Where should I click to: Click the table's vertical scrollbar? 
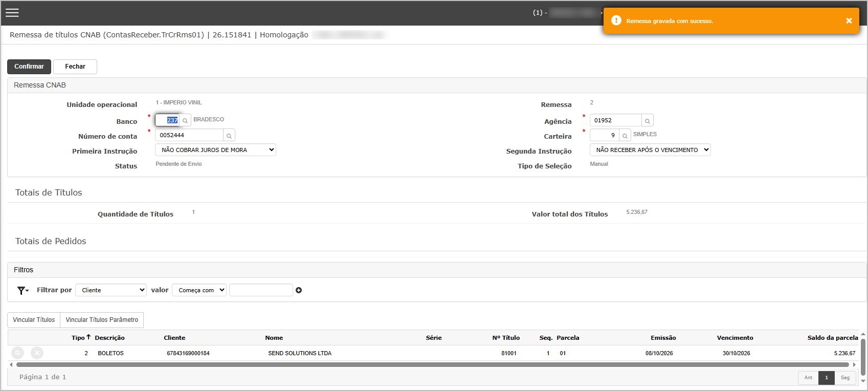[863, 356]
